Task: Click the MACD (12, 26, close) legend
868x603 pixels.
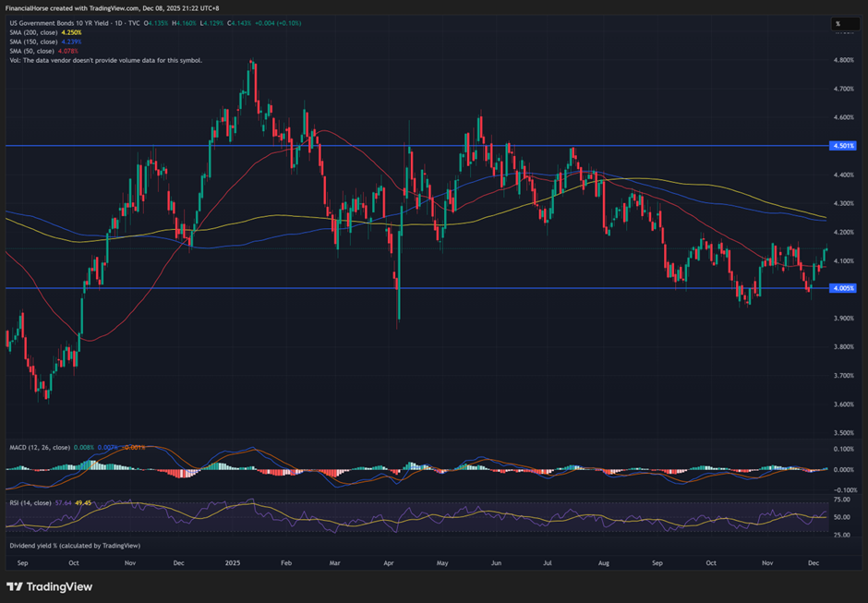Action: [41, 449]
